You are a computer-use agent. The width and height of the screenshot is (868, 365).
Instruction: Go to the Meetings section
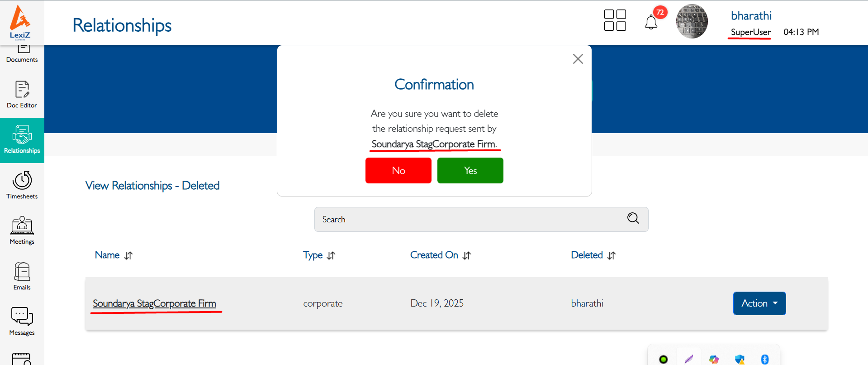coord(22,231)
